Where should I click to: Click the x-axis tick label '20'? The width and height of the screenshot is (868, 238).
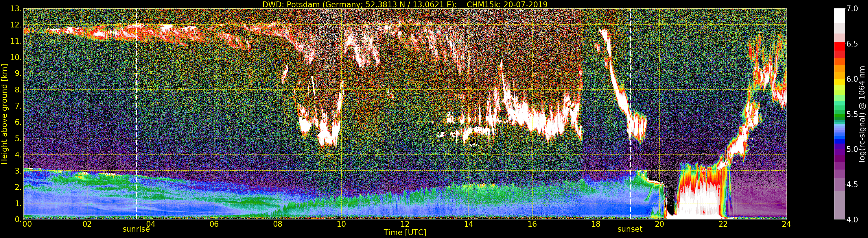pyautogui.click(x=659, y=224)
